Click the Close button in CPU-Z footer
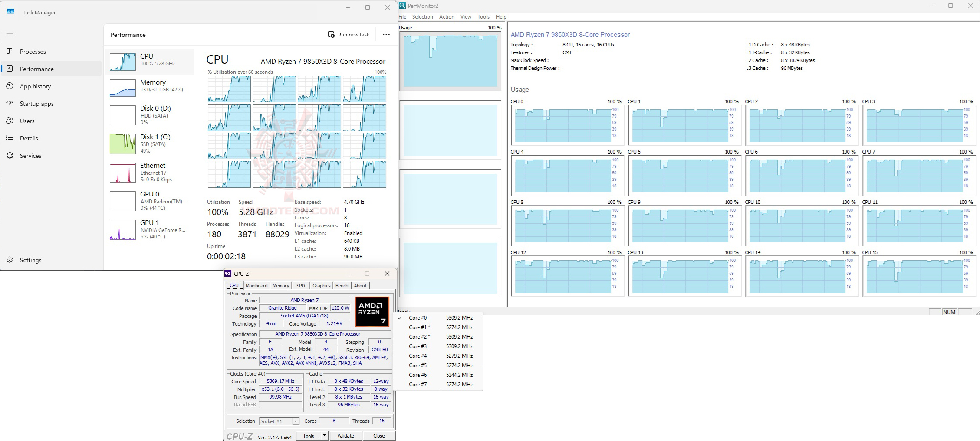Viewport: 980px width, 441px height. coord(379,436)
